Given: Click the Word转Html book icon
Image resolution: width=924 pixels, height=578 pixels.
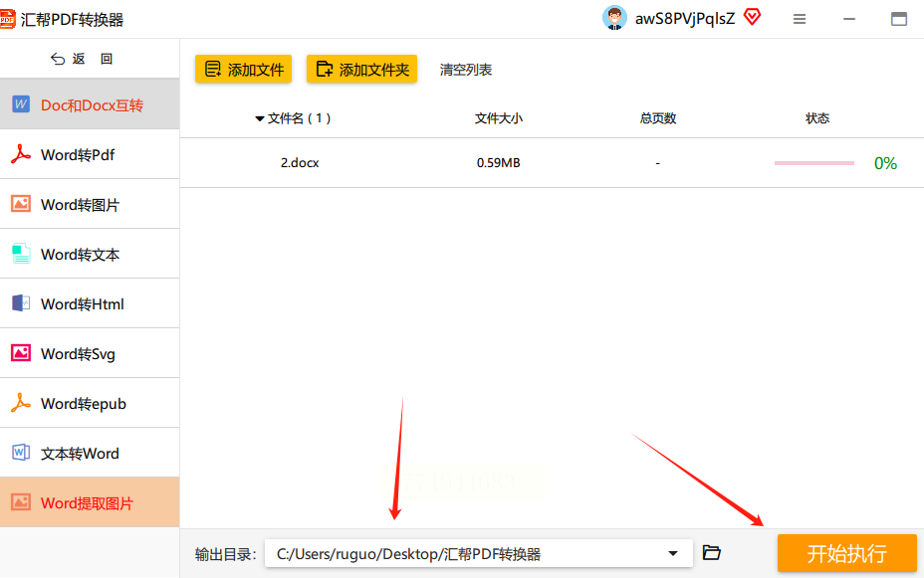Looking at the screenshot, I should click(21, 303).
